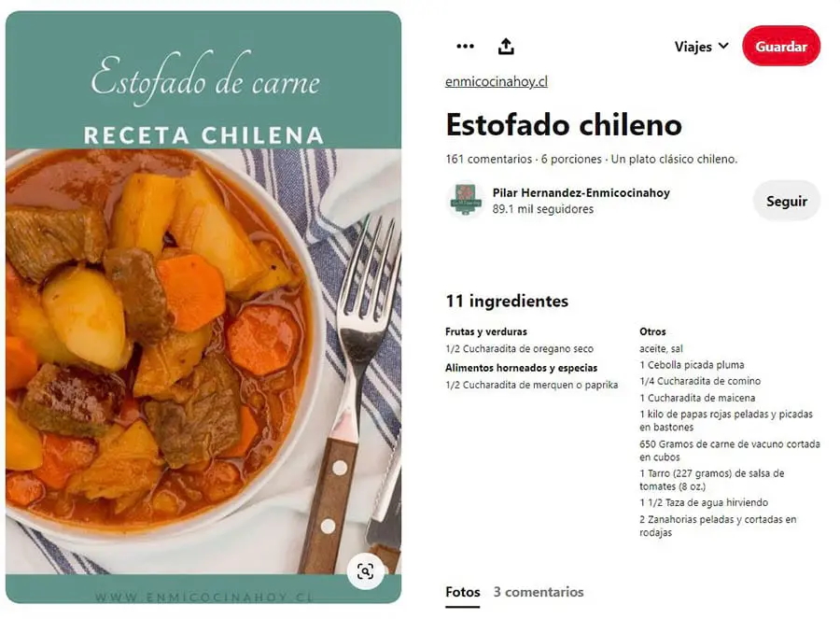This screenshot has height=619, width=840.
Task: Click the 89.1 mil seguidores text
Action: pos(542,209)
